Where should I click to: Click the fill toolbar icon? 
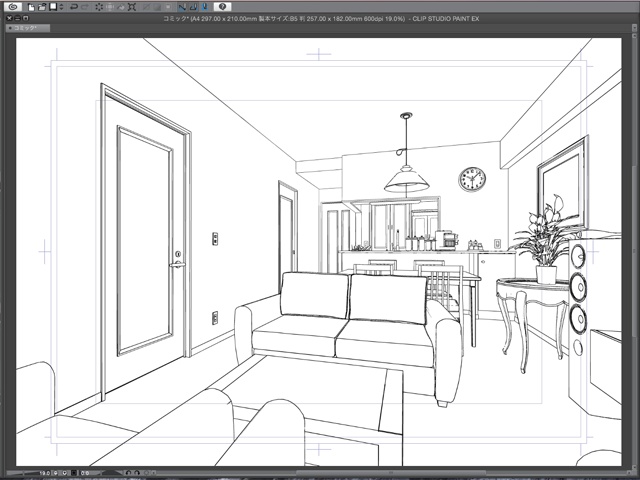pos(121,7)
